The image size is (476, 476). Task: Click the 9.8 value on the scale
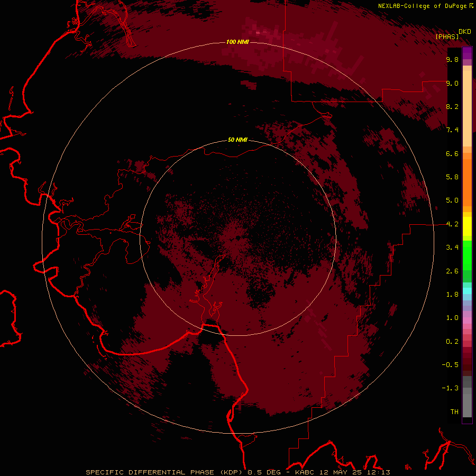pyautogui.click(x=452, y=59)
